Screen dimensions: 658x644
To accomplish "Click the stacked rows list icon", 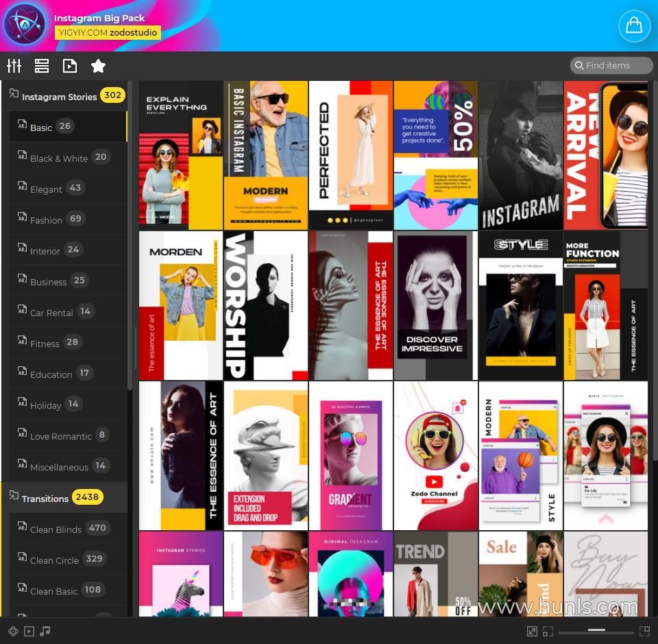I will point(42,66).
